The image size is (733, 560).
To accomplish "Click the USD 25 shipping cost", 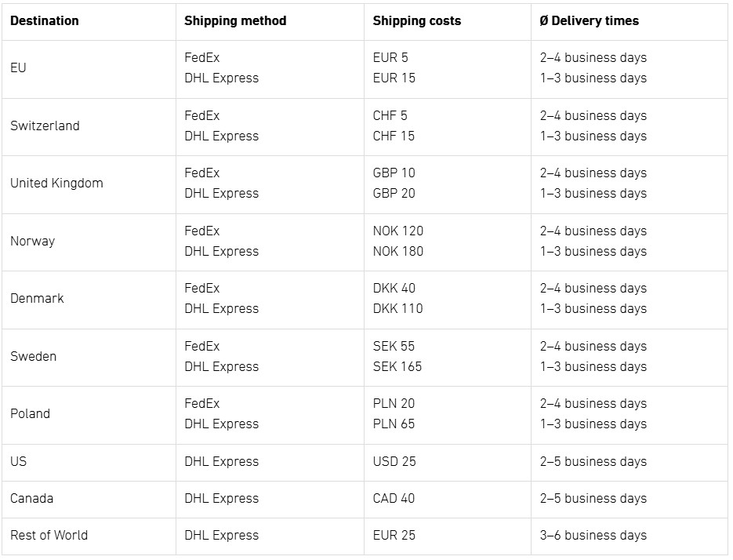I will (x=394, y=461).
